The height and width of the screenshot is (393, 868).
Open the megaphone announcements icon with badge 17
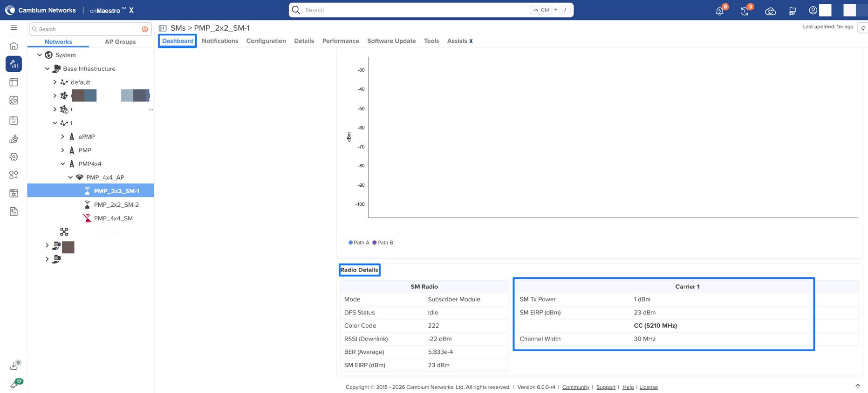coord(15,384)
